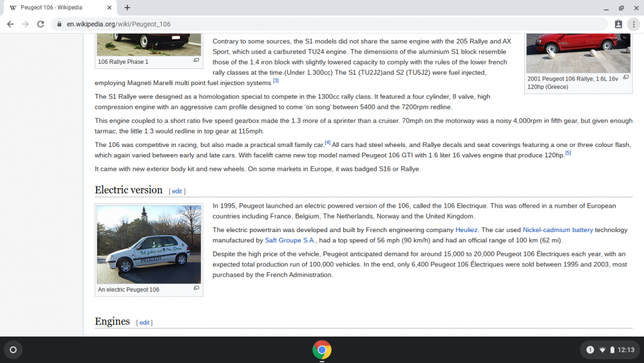Image resolution: width=644 pixels, height=363 pixels.
Task: Enlarge the 2001 Peugeot 106 Rallye image icon
Action: [626, 77]
